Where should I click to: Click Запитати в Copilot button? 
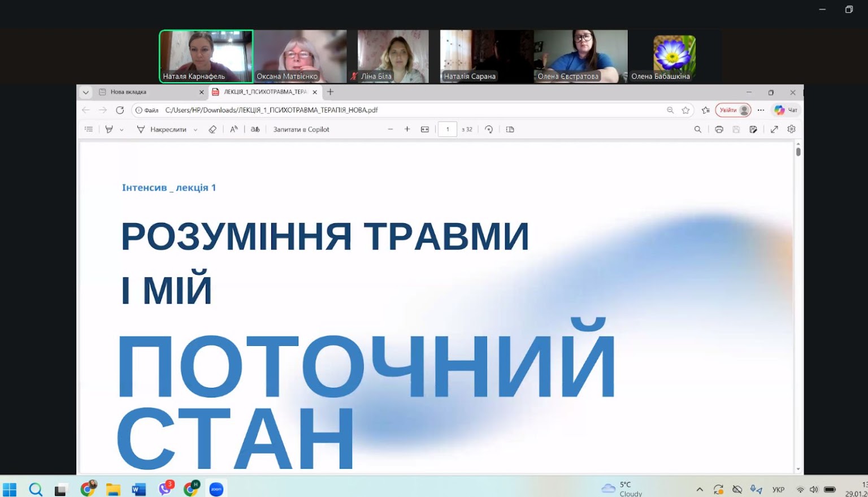pos(301,129)
